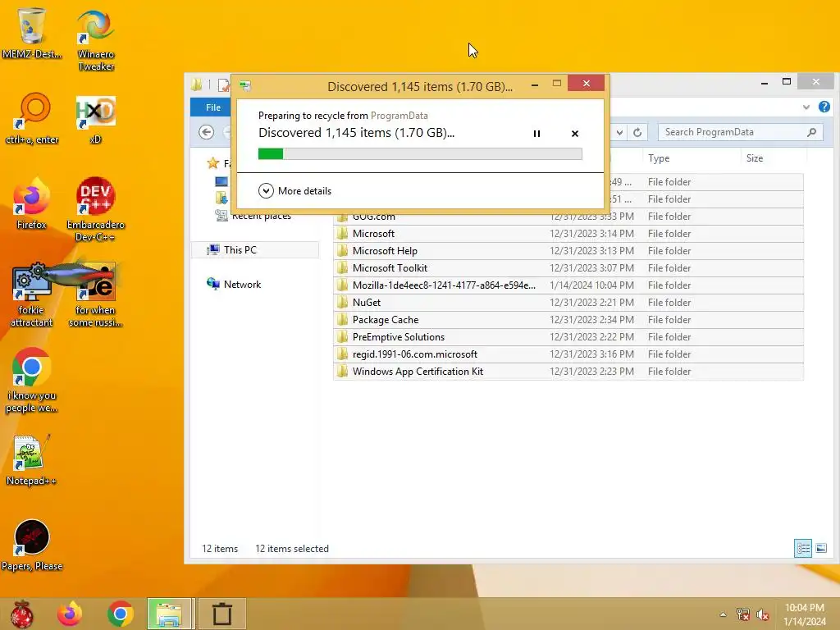Select the Package Cache folder
Image resolution: width=840 pixels, height=630 pixels.
pos(568,320)
